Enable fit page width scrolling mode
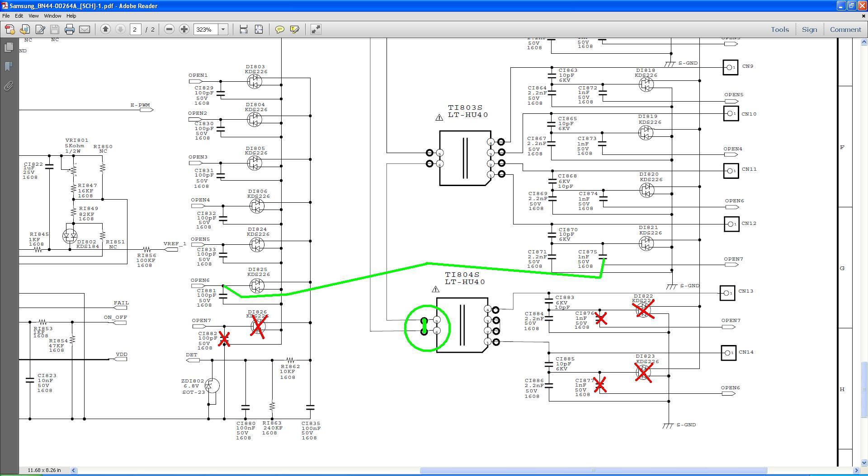This screenshot has height=476, width=868. click(244, 29)
